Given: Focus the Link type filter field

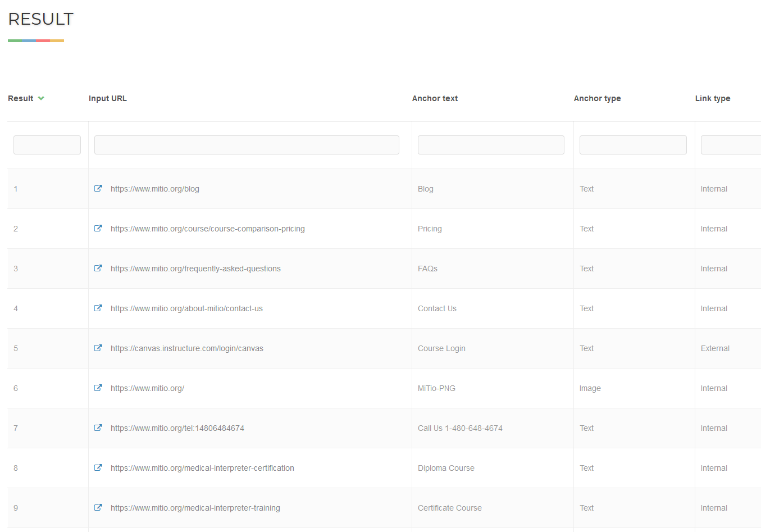Looking at the screenshot, I should click(x=731, y=145).
